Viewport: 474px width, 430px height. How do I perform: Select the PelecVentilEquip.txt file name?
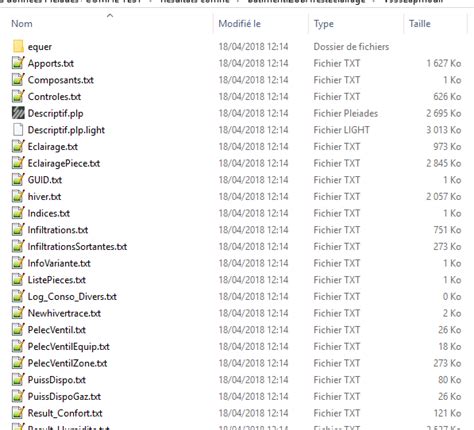pyautogui.click(x=68, y=347)
